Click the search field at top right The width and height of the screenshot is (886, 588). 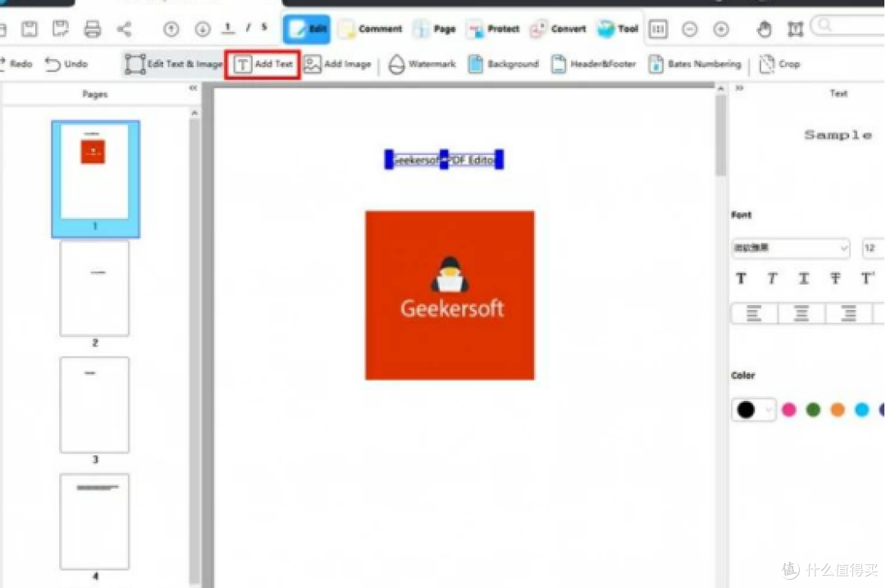click(849, 26)
